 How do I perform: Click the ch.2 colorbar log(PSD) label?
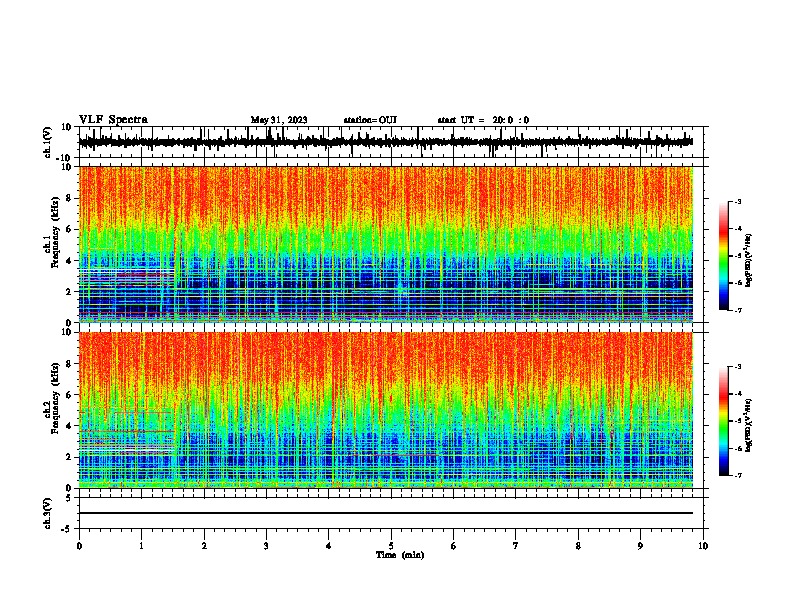748,425
